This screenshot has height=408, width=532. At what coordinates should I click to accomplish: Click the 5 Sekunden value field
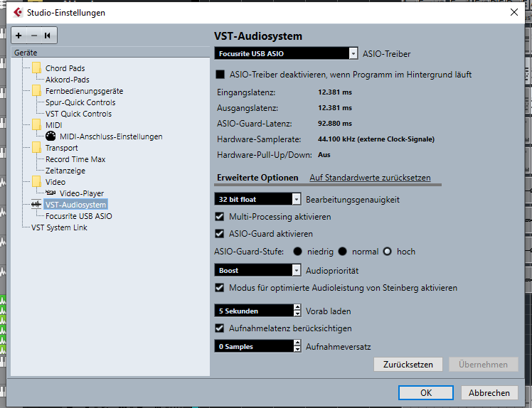pos(254,311)
